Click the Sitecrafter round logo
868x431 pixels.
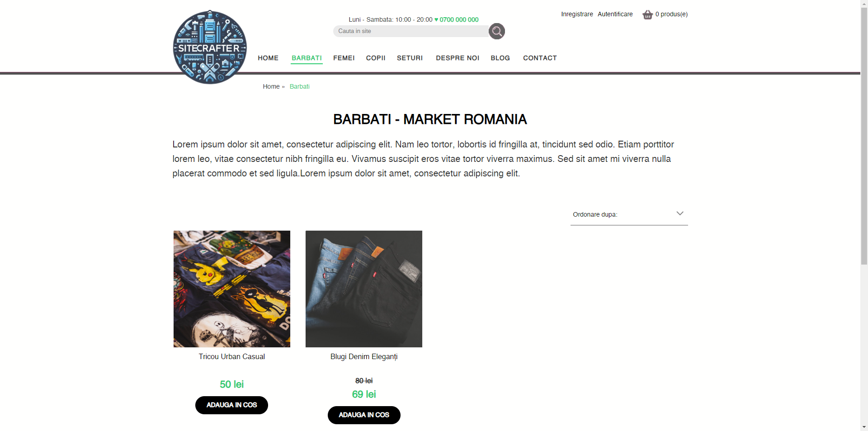tap(210, 47)
